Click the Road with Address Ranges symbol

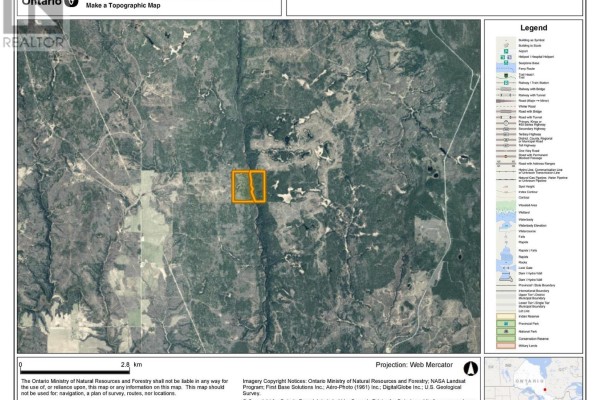click(x=506, y=163)
